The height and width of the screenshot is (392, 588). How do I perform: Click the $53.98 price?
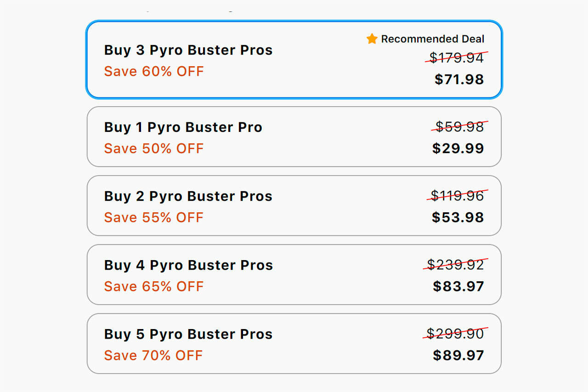pos(458,217)
